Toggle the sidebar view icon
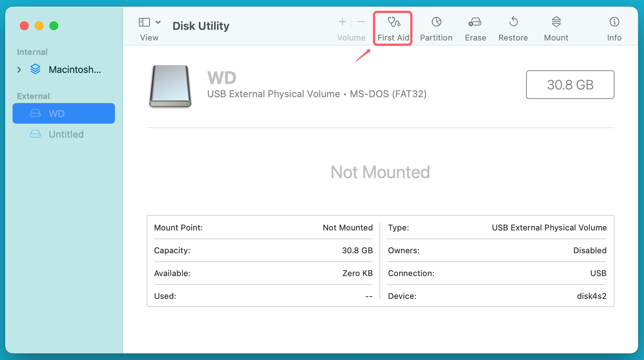The width and height of the screenshot is (644, 360). (x=144, y=22)
